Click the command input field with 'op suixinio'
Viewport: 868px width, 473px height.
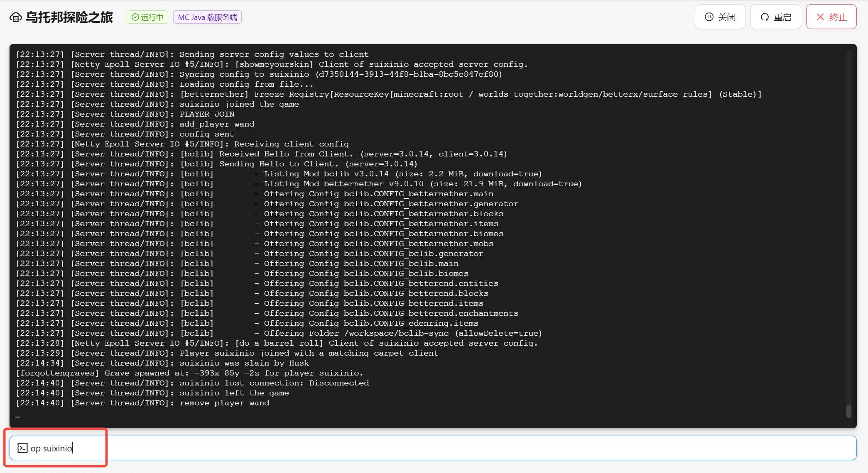tap(433, 448)
